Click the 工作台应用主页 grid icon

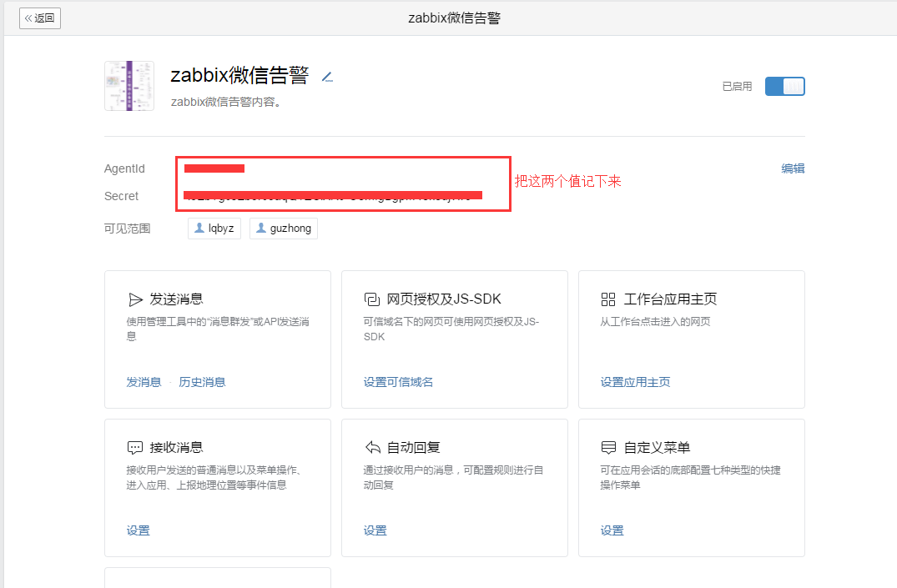(608, 299)
